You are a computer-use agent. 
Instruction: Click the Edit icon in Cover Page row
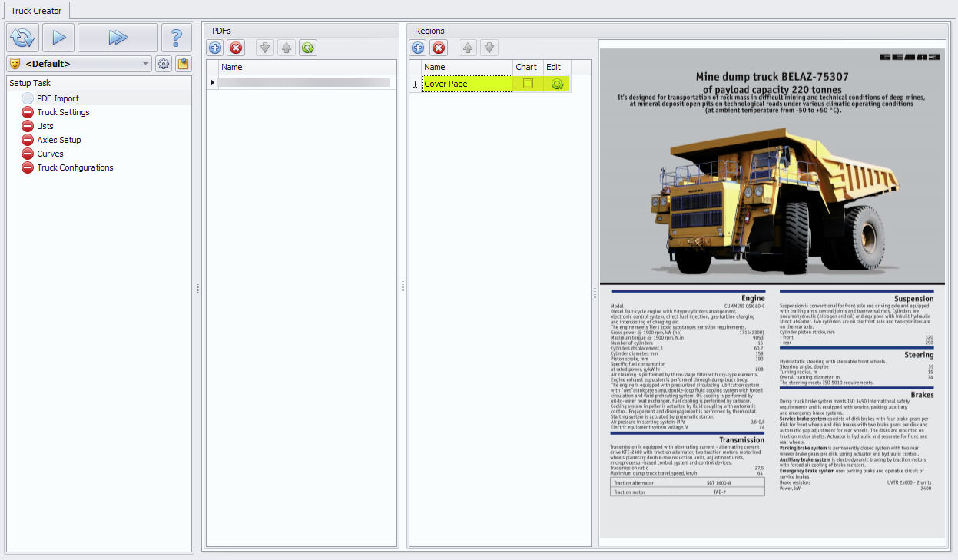[557, 84]
